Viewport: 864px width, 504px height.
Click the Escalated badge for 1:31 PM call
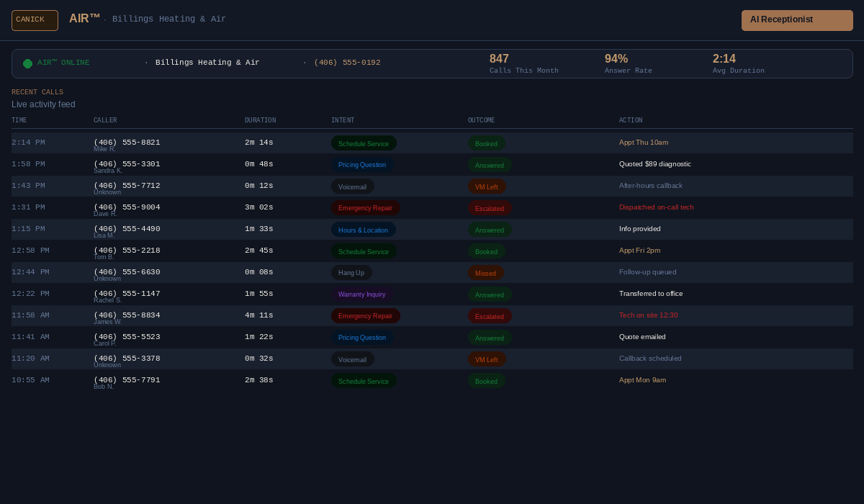[x=490, y=208]
